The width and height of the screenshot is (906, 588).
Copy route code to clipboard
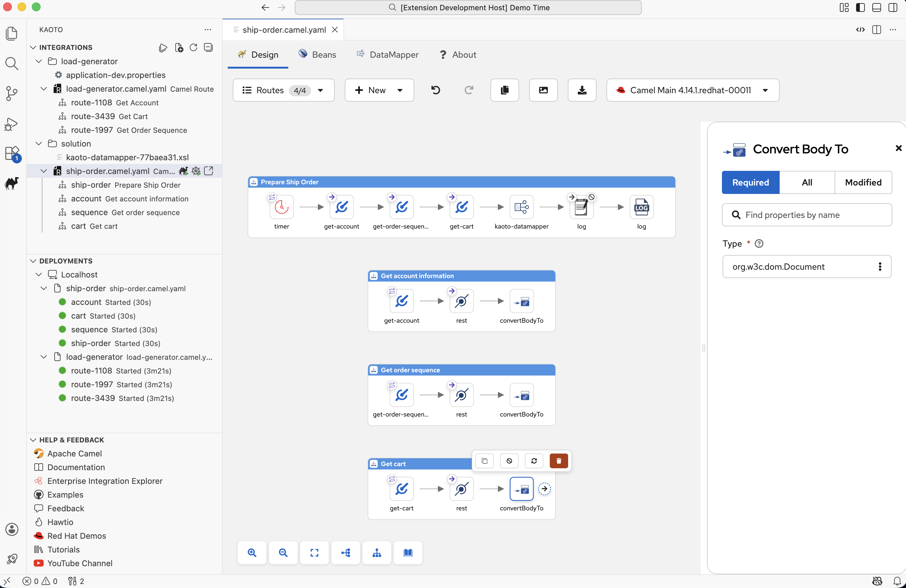pyautogui.click(x=504, y=90)
